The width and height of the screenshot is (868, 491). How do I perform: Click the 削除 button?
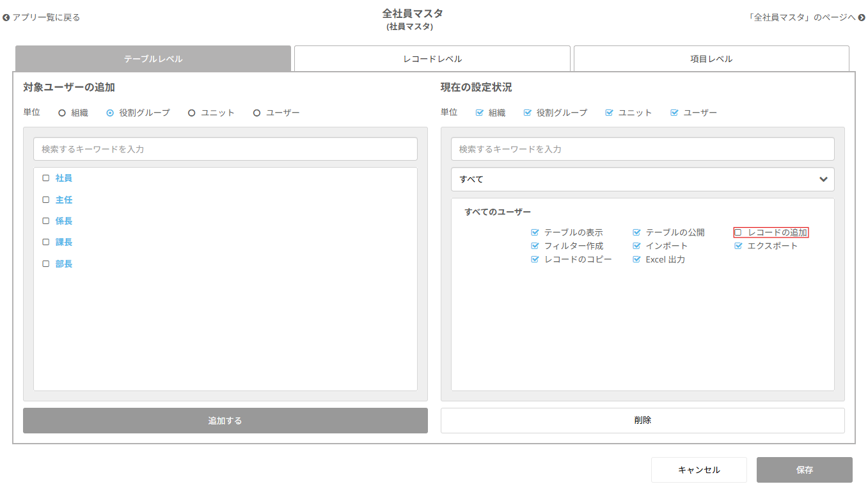click(x=642, y=421)
